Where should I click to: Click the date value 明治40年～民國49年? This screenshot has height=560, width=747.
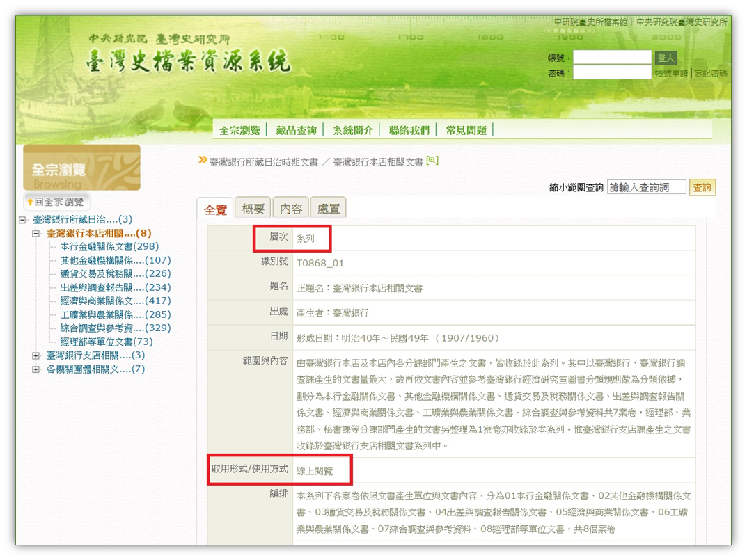(384, 338)
